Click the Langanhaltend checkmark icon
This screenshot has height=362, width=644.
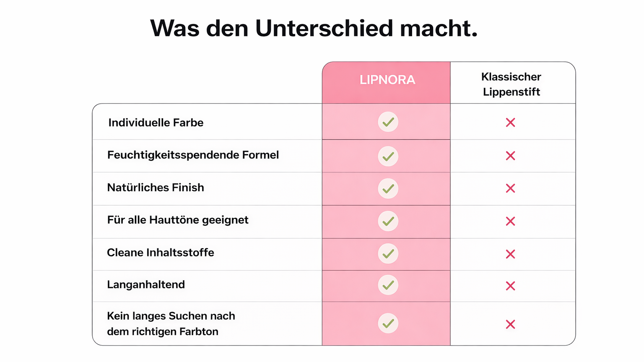click(388, 285)
